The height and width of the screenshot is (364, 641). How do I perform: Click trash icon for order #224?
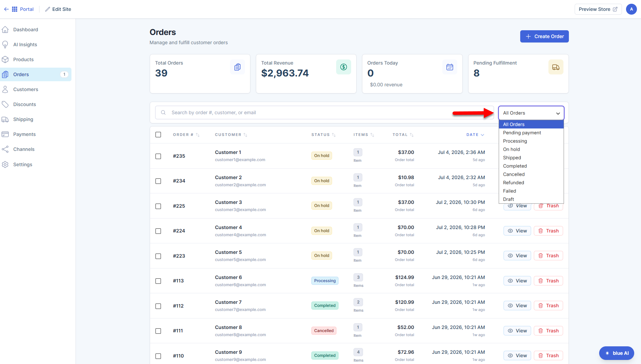pos(541,231)
